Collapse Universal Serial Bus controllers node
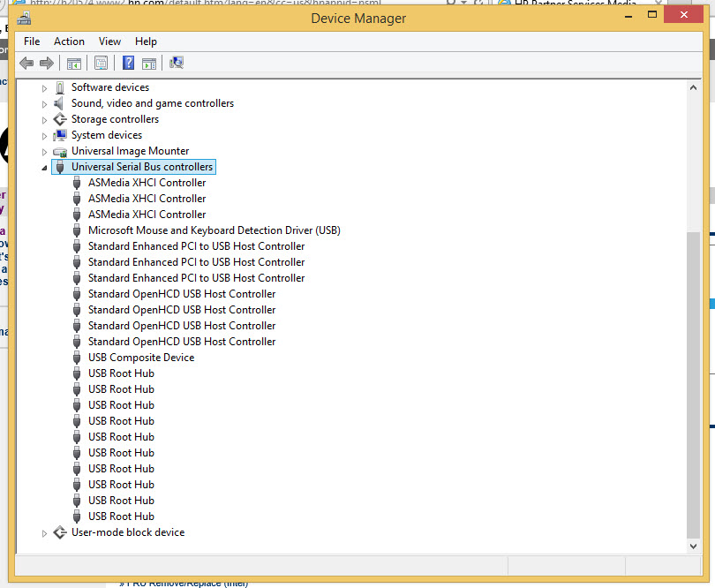The width and height of the screenshot is (715, 588). (45, 168)
